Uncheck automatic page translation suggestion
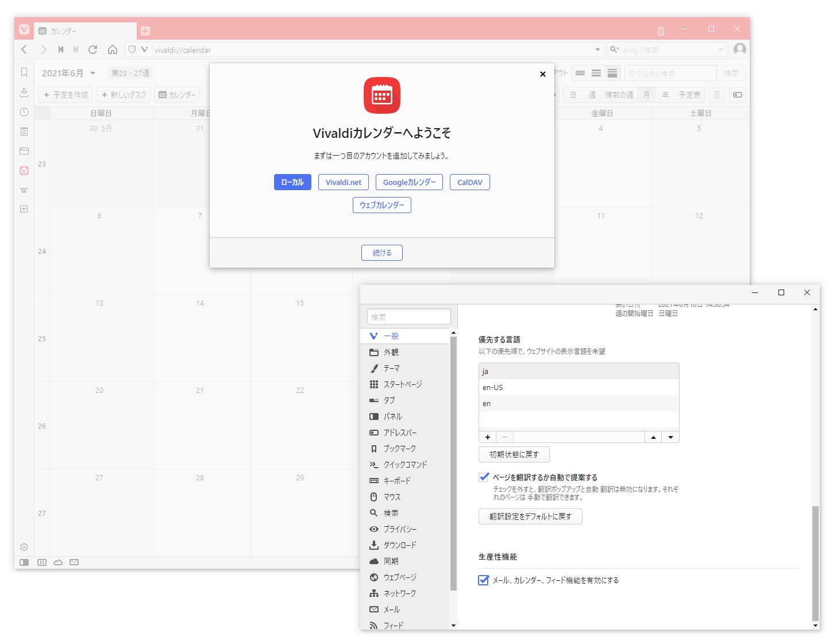 484,477
